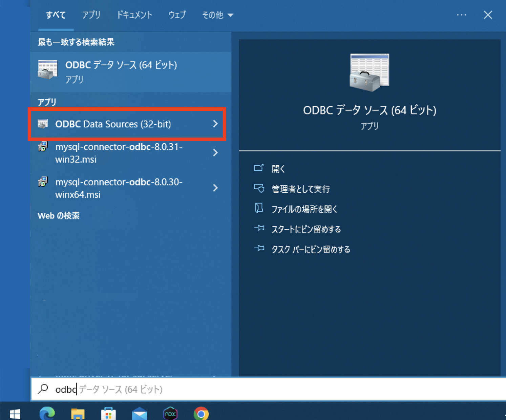The image size is (506, 420).
Task: Switch to the すべて tab
Action: 56,15
